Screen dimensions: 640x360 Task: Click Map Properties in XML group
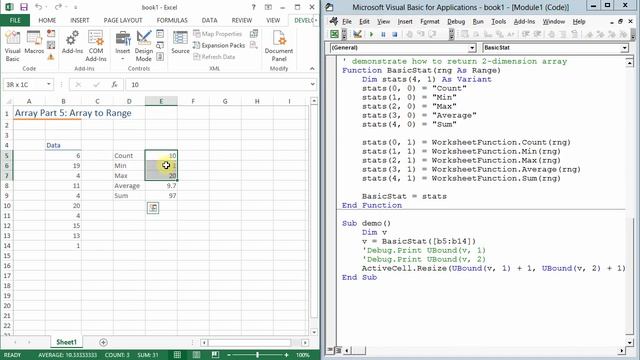(x=218, y=34)
